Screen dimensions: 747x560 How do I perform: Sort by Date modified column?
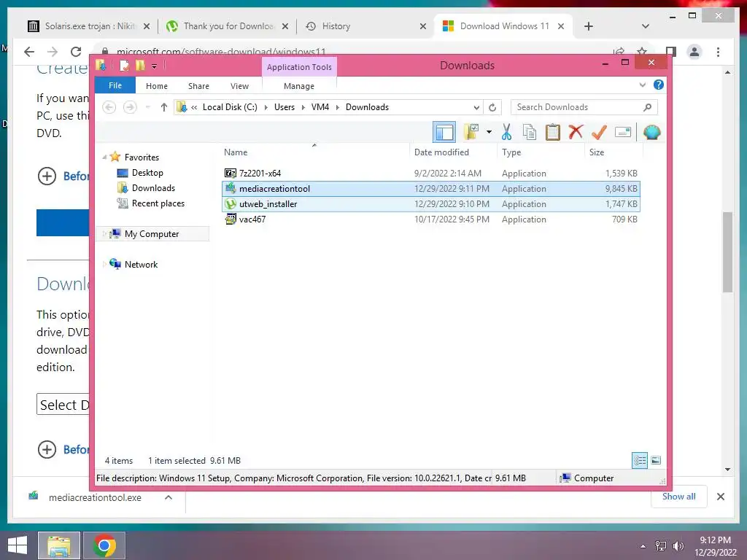pyautogui.click(x=453, y=152)
